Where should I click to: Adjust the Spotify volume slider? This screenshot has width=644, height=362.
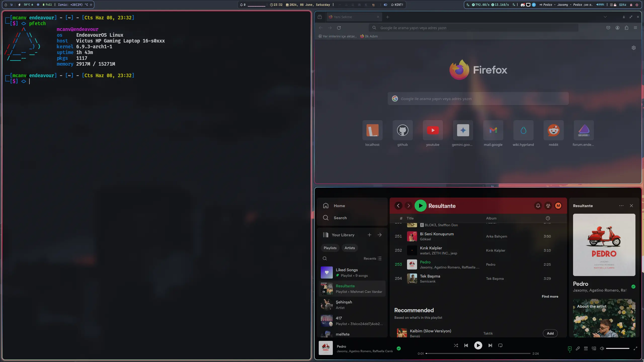pyautogui.click(x=618, y=348)
